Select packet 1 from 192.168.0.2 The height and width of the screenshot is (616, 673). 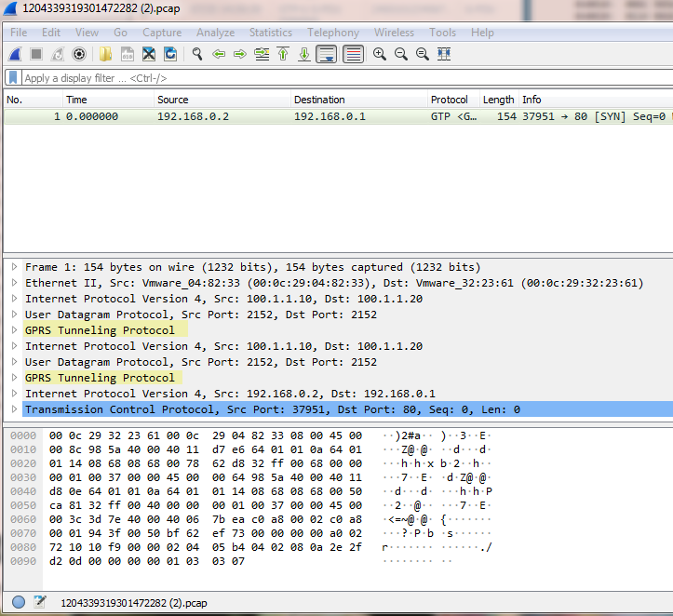(x=338, y=116)
